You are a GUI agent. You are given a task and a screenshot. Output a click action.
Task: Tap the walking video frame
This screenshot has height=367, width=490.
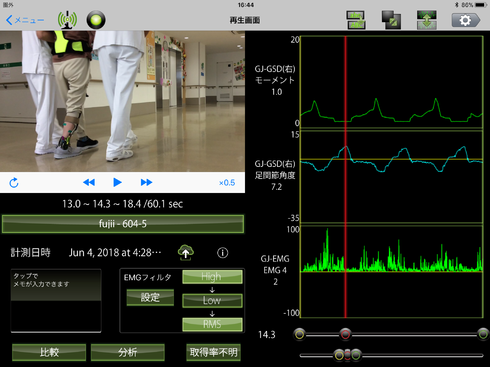click(122, 101)
